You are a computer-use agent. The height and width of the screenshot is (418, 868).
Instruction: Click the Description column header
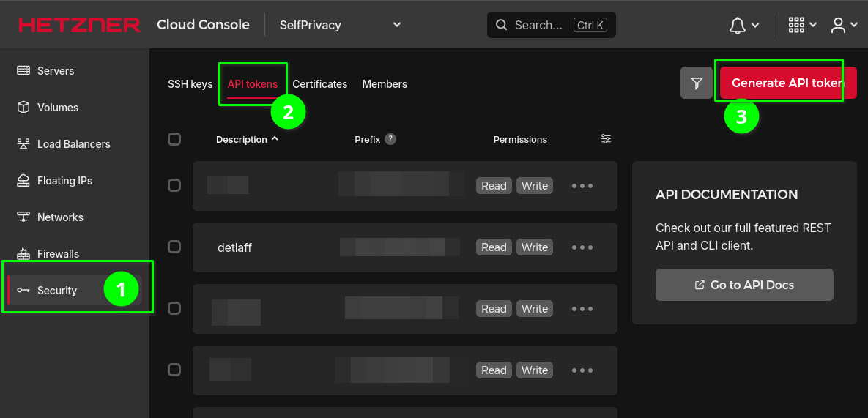click(242, 139)
